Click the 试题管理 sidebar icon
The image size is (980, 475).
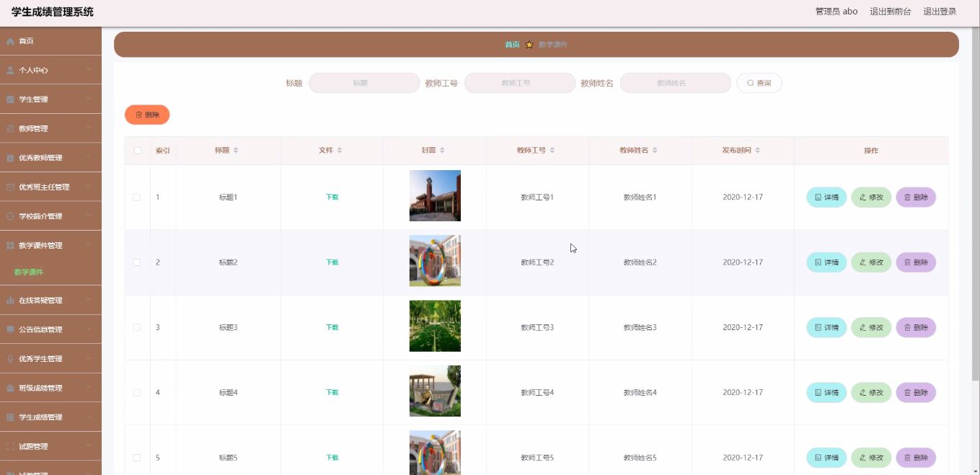10,446
